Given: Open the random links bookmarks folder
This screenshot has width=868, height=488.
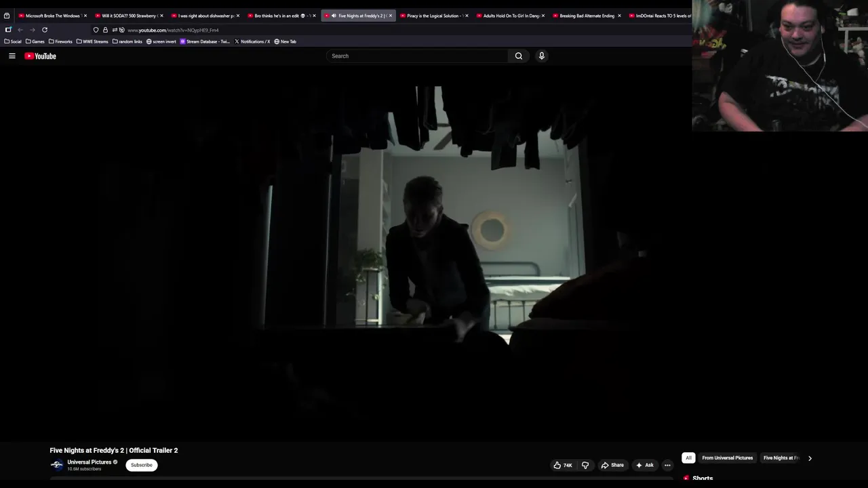Looking at the screenshot, I should point(127,41).
